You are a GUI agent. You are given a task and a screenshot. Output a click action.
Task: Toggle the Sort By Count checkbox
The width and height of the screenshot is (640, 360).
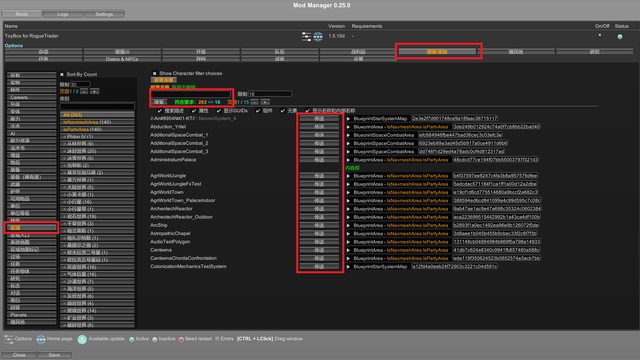[x=62, y=74]
